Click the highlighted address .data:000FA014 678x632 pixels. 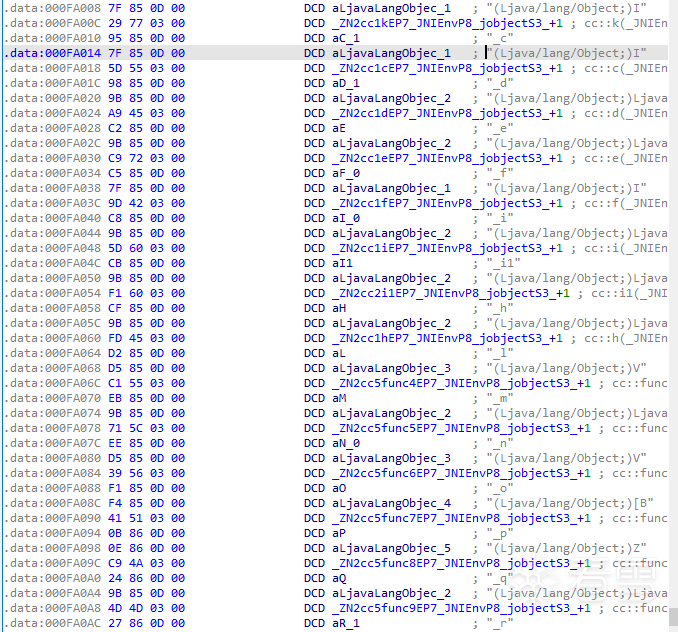point(52,53)
